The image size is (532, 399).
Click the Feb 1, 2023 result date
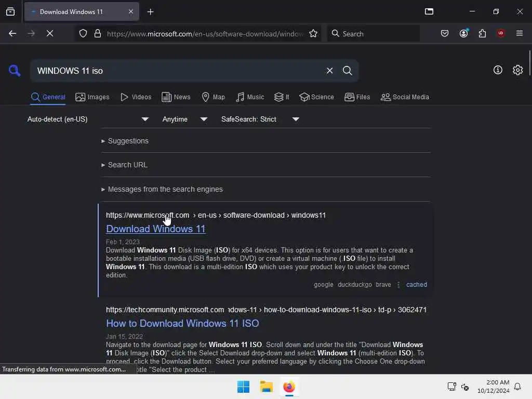[x=123, y=242]
